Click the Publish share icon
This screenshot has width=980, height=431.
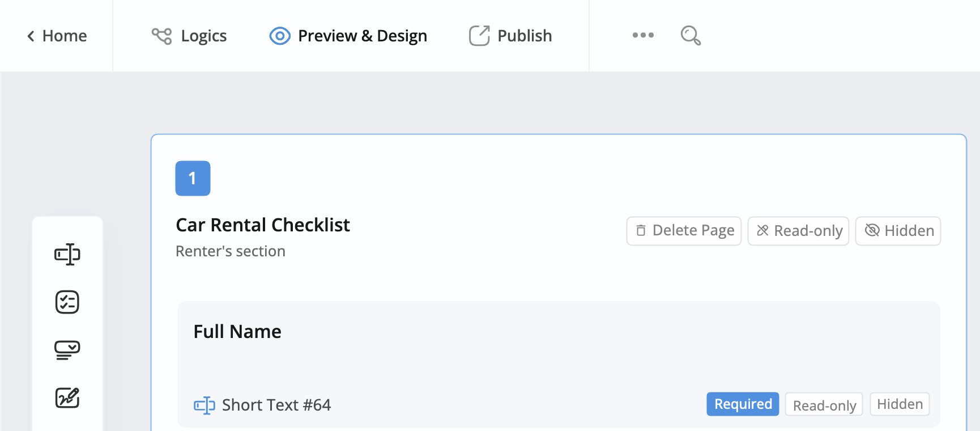(x=479, y=36)
